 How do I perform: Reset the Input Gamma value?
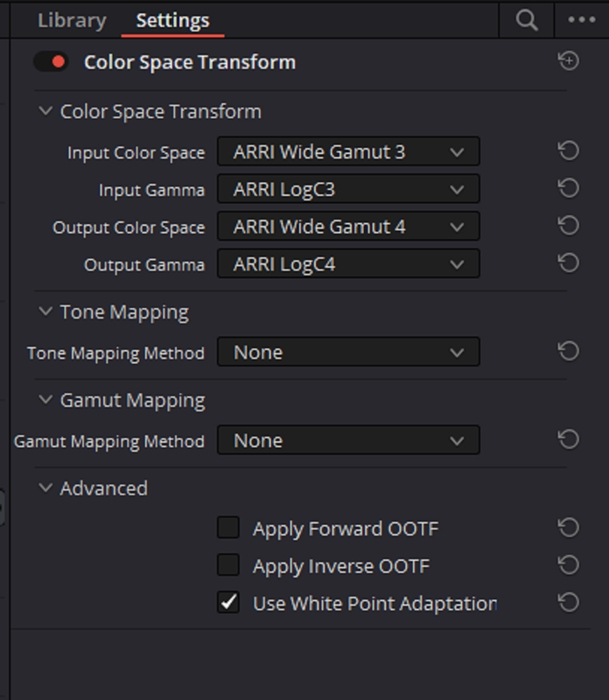click(x=569, y=188)
